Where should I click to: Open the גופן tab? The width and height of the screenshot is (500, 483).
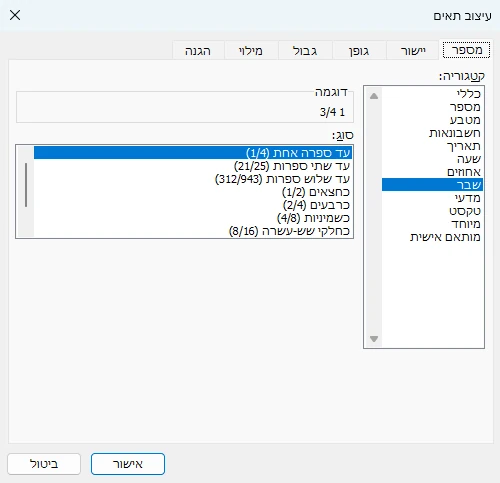(x=359, y=51)
